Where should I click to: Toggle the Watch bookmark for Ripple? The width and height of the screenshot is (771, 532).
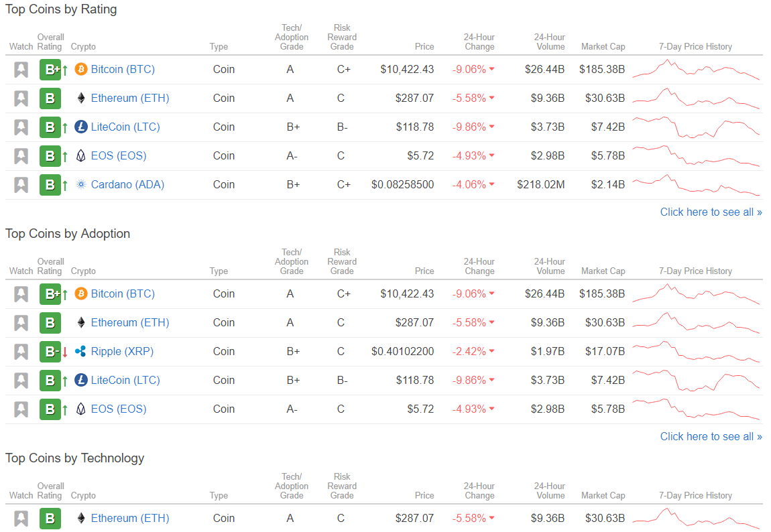21,352
